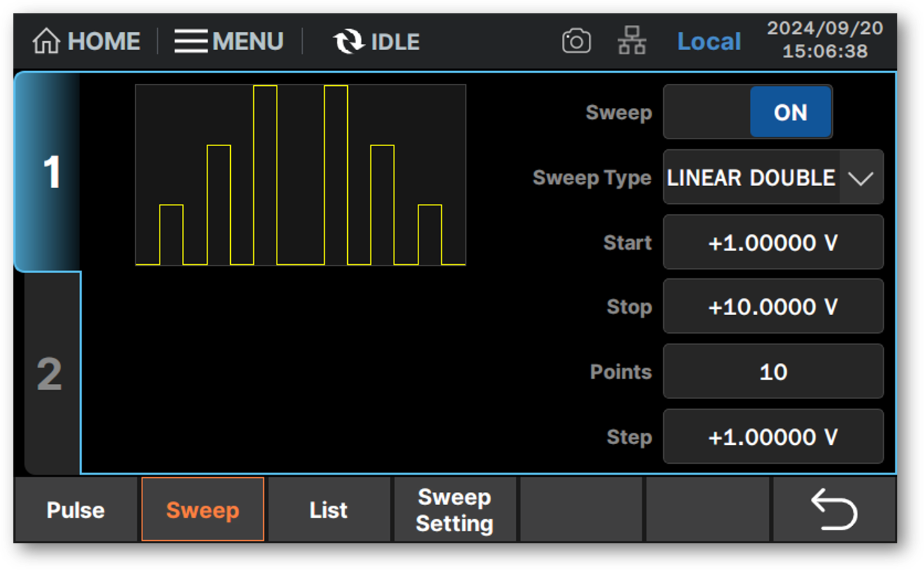
Task: Open the Pulse softkey
Action: 76,510
